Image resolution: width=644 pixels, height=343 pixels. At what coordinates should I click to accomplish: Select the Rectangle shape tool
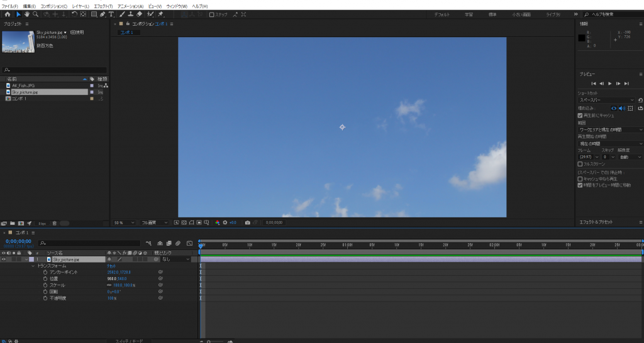click(x=94, y=14)
